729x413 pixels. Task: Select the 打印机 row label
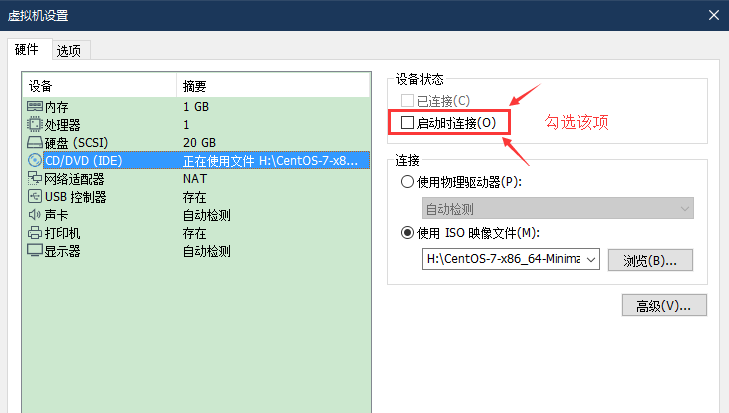pos(63,233)
